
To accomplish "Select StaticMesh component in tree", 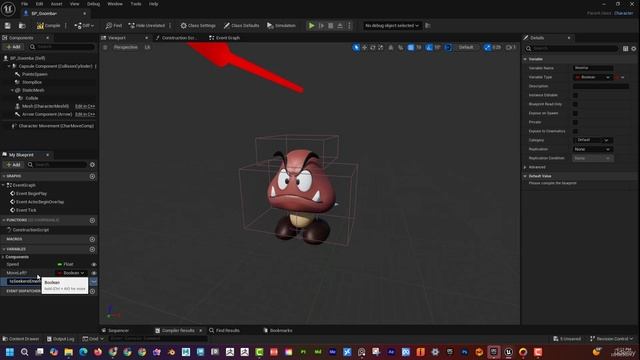I will (33, 90).
